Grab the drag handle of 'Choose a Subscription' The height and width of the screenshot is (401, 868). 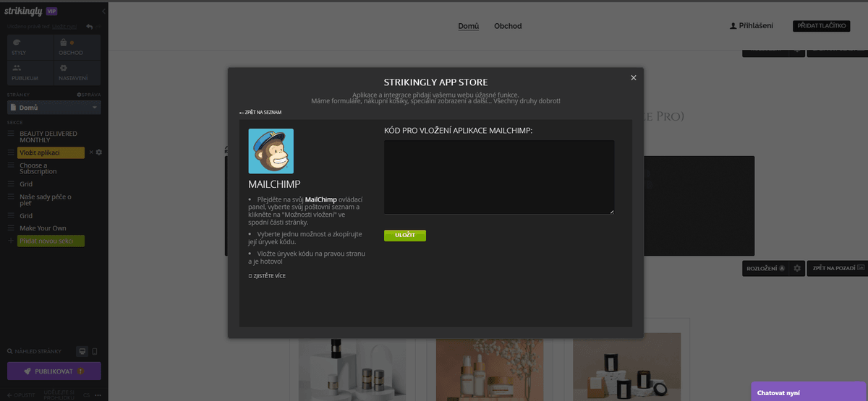click(x=11, y=165)
